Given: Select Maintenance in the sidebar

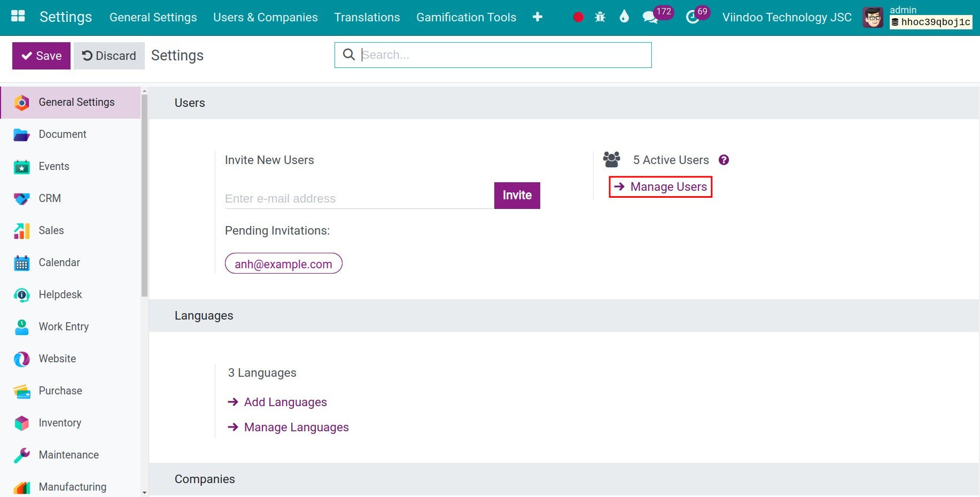Looking at the screenshot, I should pyautogui.click(x=71, y=455).
